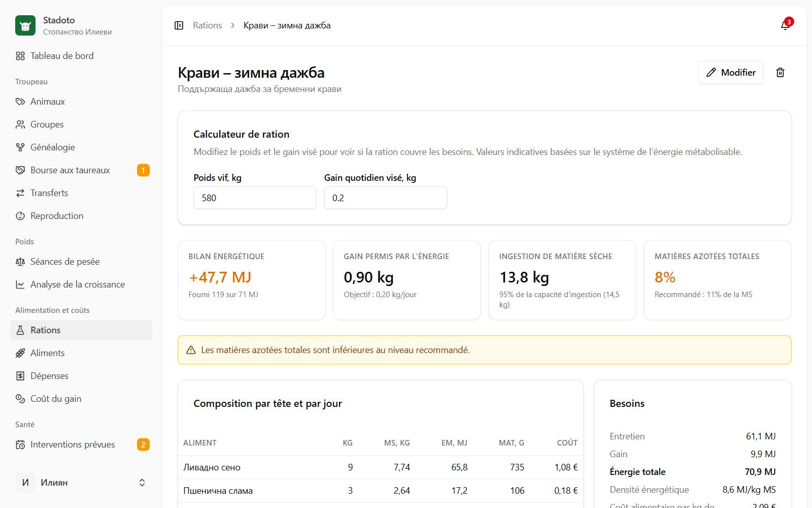The width and height of the screenshot is (812, 508).
Task: Click the Interventions prévues calendar icon
Action: point(20,444)
